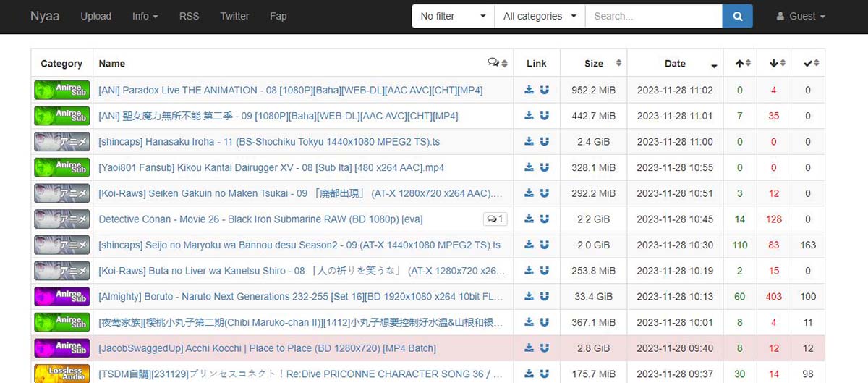Click category badge for Yaoi801 Fansub row
This screenshot has width=868, height=383.
pyautogui.click(x=61, y=167)
